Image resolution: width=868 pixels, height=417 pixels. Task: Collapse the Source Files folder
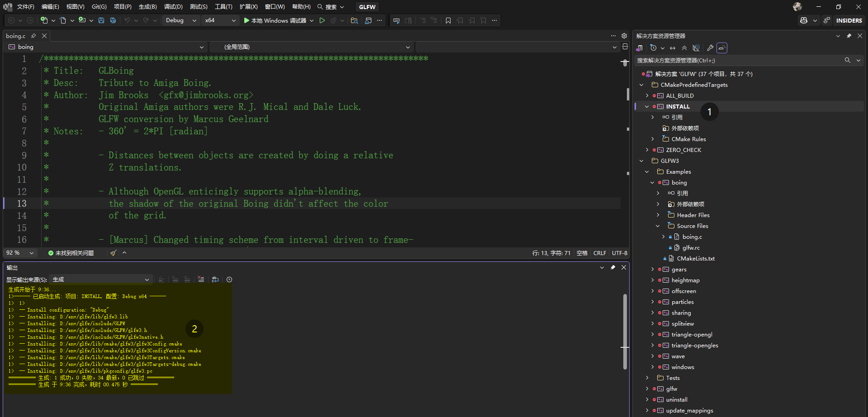(x=658, y=226)
